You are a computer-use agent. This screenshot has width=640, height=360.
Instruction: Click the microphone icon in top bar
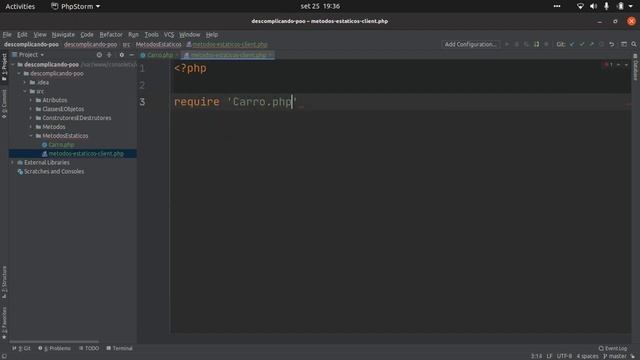[x=607, y=6]
